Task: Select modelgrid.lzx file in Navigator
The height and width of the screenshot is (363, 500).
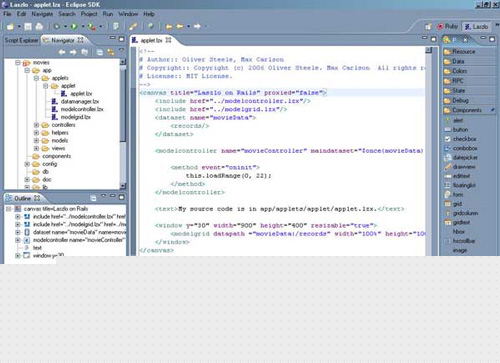Action: (x=71, y=117)
